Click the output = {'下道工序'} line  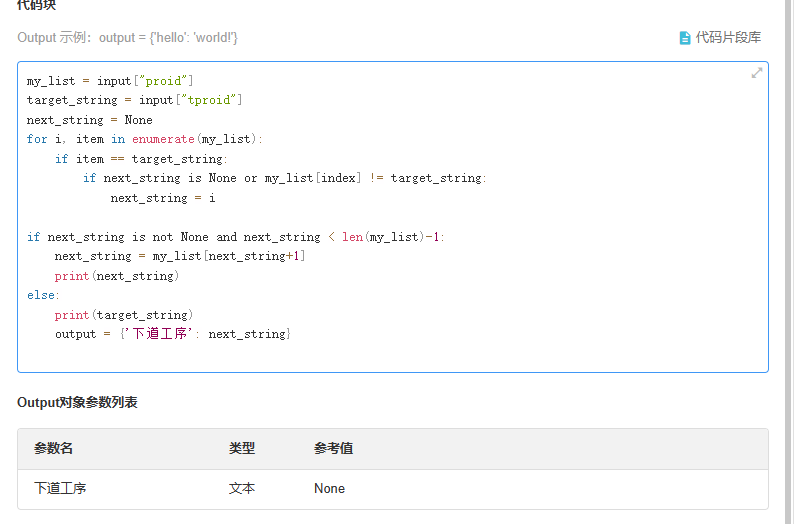coord(173,334)
